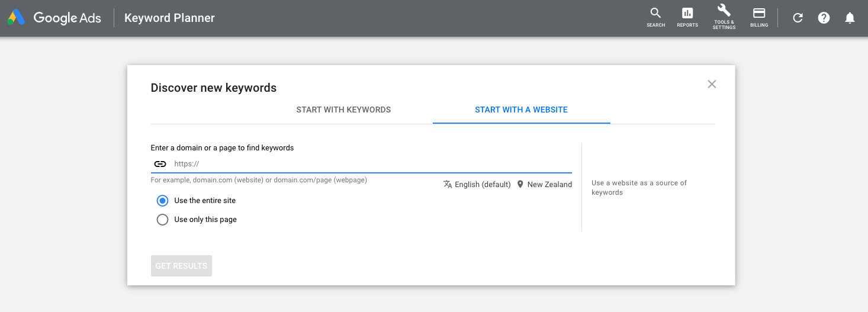This screenshot has width=868, height=312.
Task: Click the Keyword Planner title
Action: coord(169,18)
